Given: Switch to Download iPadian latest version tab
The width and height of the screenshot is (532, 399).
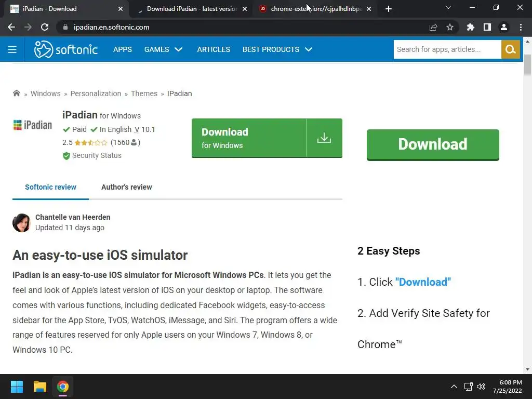Looking at the screenshot, I should 192,9.
